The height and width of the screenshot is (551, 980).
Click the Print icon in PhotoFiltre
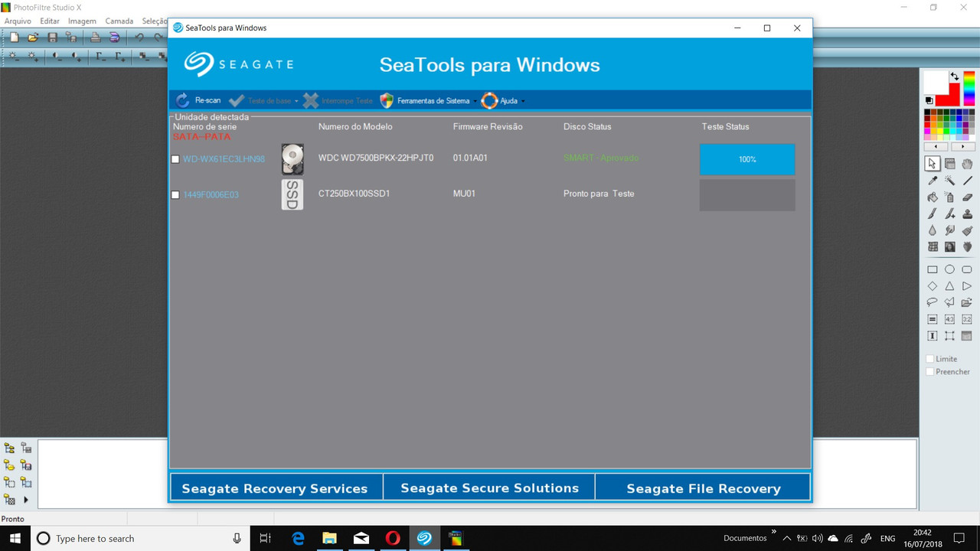[x=96, y=37]
